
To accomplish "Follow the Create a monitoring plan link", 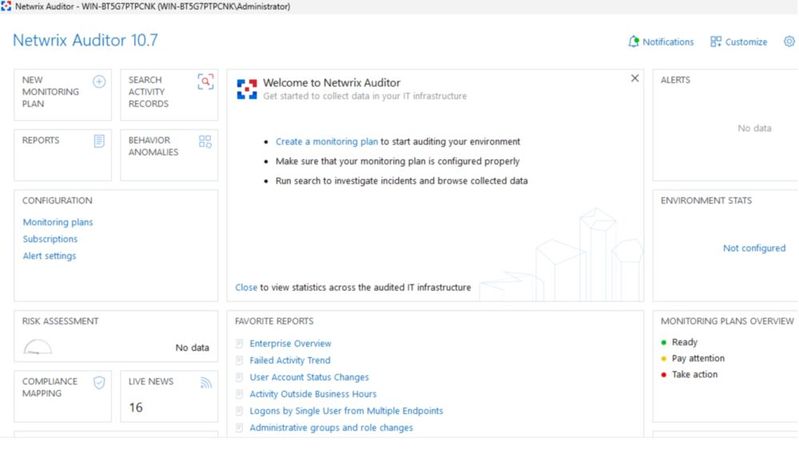I will pos(327,142).
